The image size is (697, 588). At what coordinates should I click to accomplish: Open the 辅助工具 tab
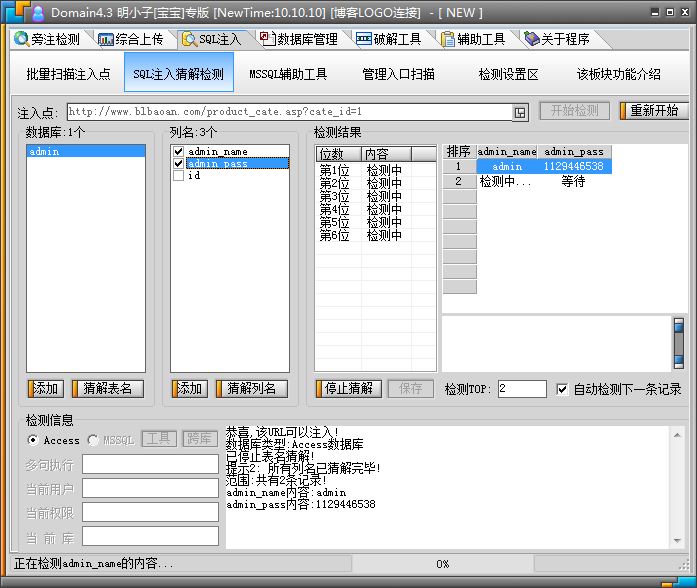pyautogui.click(x=473, y=39)
